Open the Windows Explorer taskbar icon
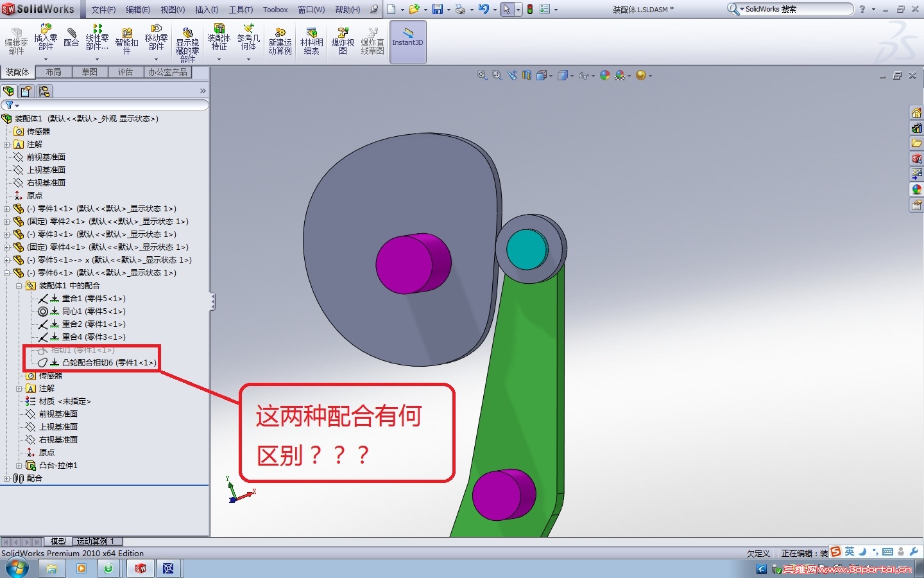The width and height of the screenshot is (924, 578). (51, 568)
